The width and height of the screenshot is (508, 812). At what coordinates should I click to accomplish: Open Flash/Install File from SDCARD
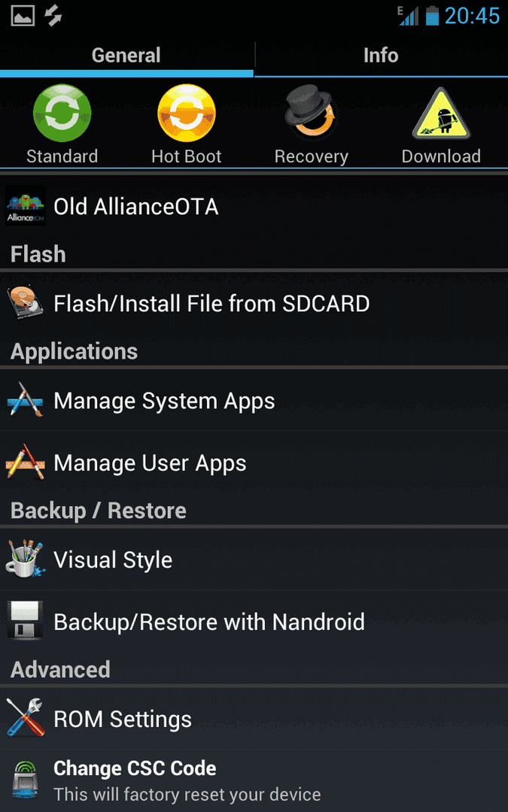pos(254,304)
